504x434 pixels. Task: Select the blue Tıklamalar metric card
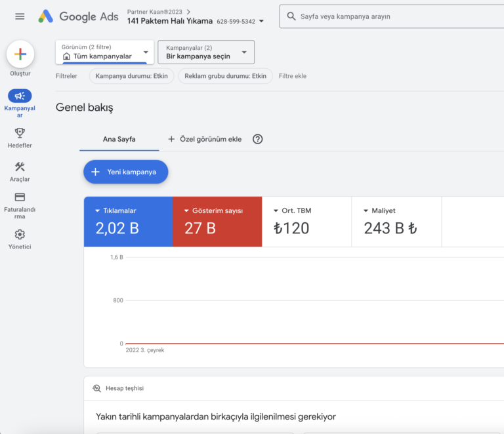point(128,222)
